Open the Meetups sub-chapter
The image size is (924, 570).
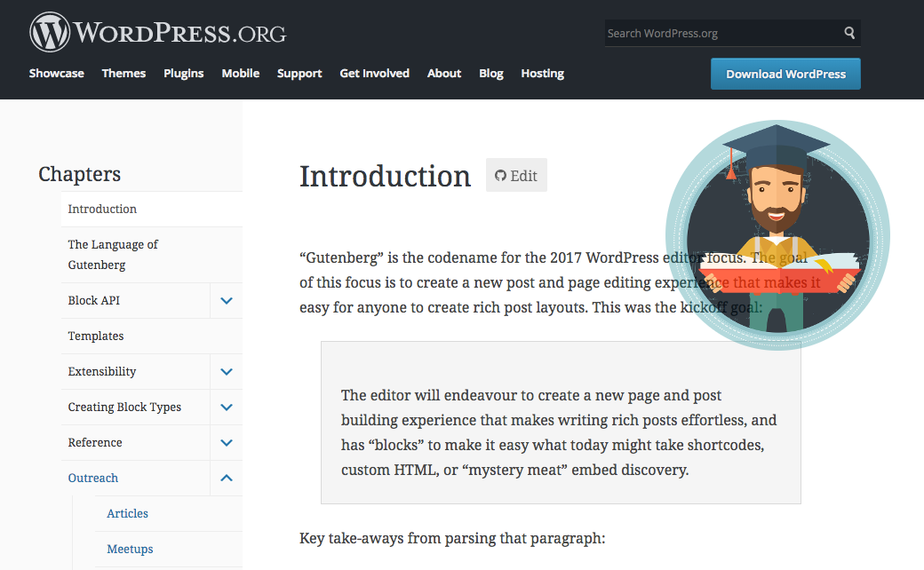(x=130, y=549)
